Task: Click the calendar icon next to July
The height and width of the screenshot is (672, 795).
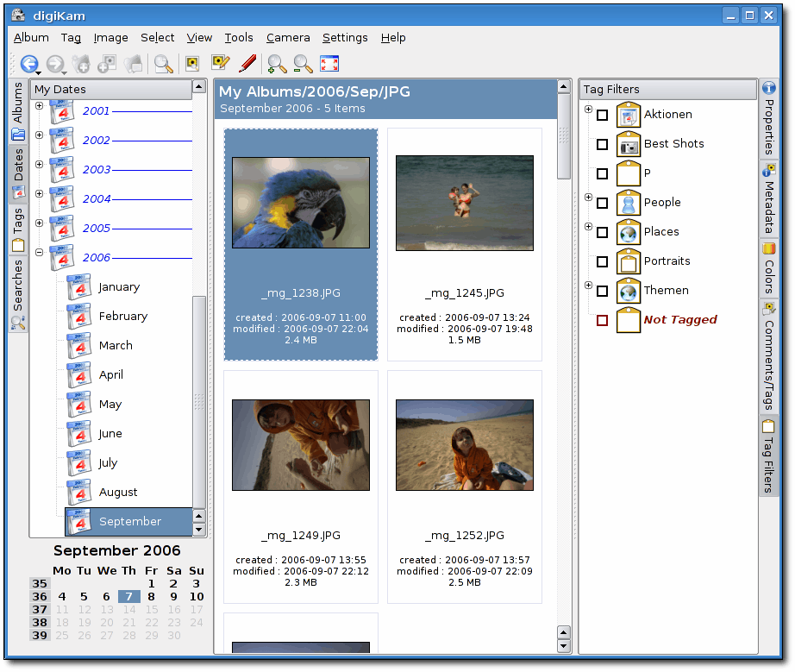Action: point(79,463)
